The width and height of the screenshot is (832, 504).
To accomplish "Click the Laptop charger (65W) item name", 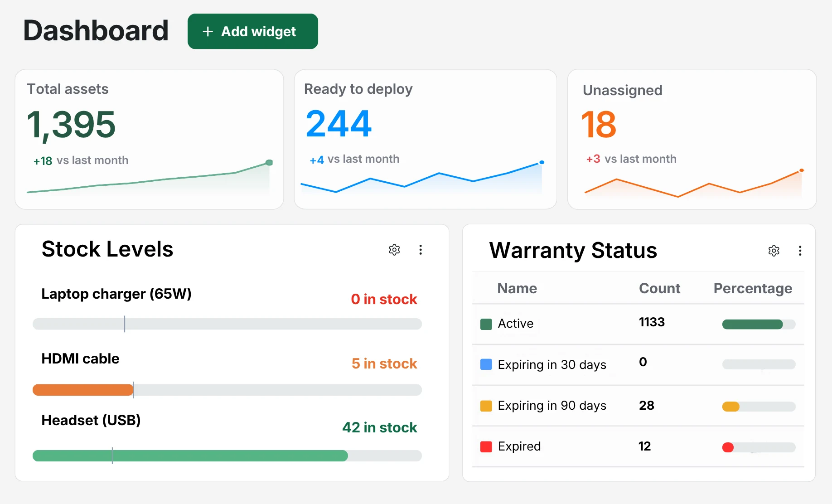I will [116, 294].
